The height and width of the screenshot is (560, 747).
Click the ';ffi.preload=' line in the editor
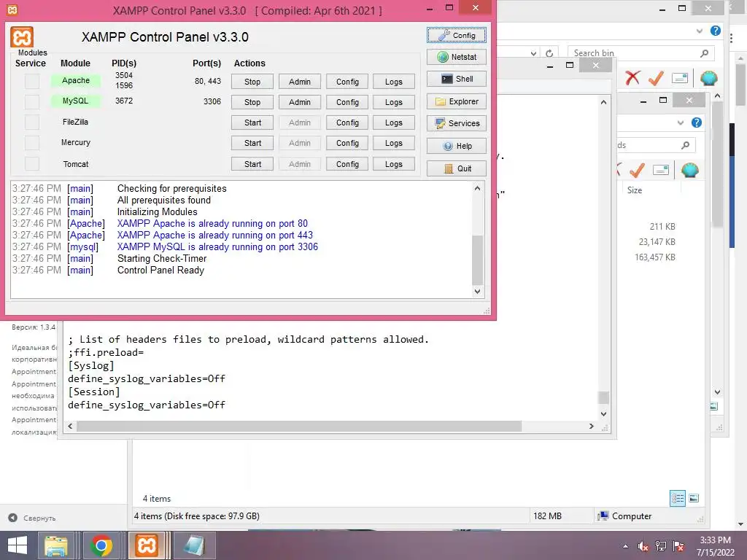pyautogui.click(x=106, y=353)
